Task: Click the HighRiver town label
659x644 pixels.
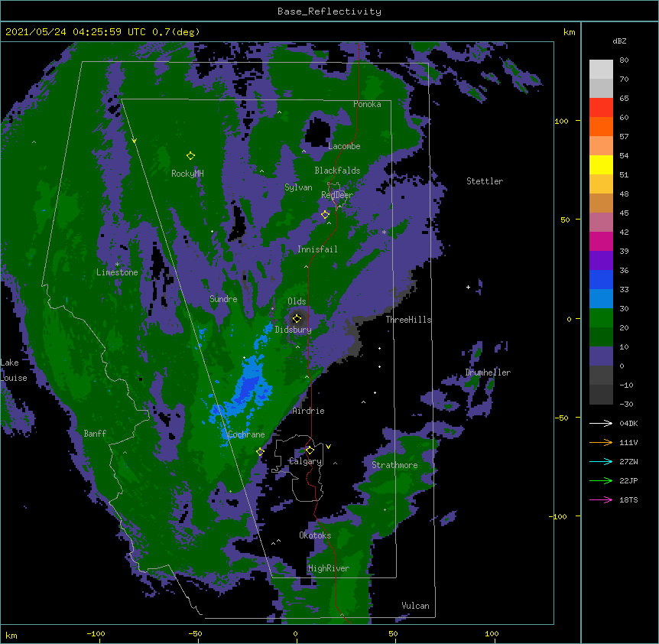Action: pos(328,568)
